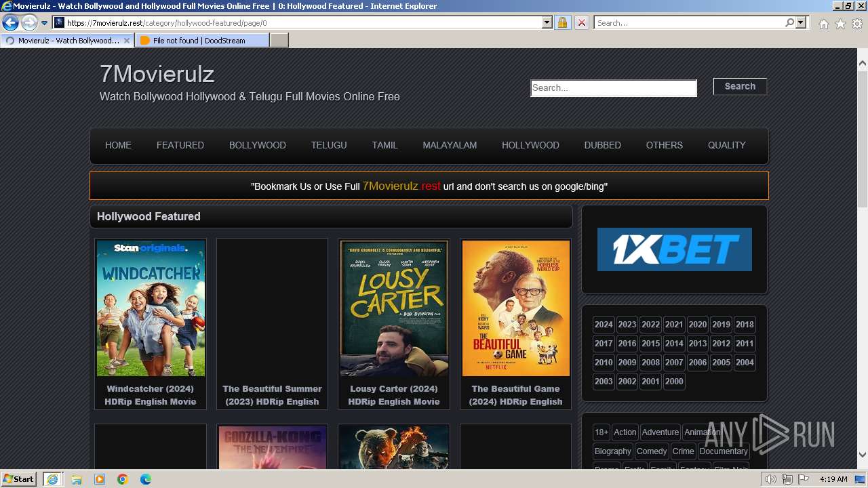Open Google Chrome taskbar icon
Screen dimensions: 868x488
pyautogui.click(x=123, y=479)
